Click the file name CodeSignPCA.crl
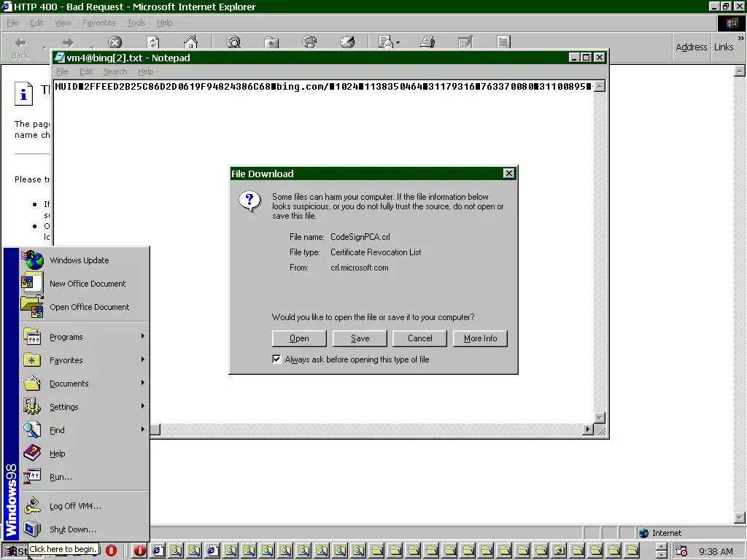This screenshot has height=560, width=747. pyautogui.click(x=360, y=237)
